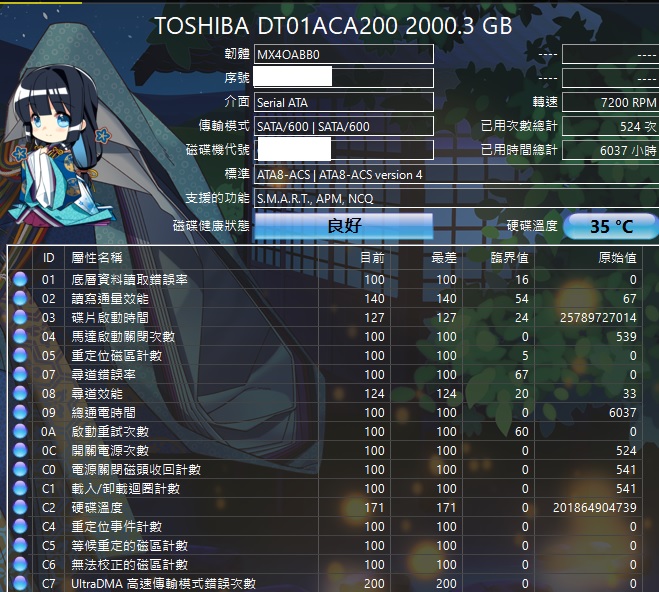Screen dimensions: 659x592
Task: Click the status orb for attribute 05
Action: tap(20, 355)
